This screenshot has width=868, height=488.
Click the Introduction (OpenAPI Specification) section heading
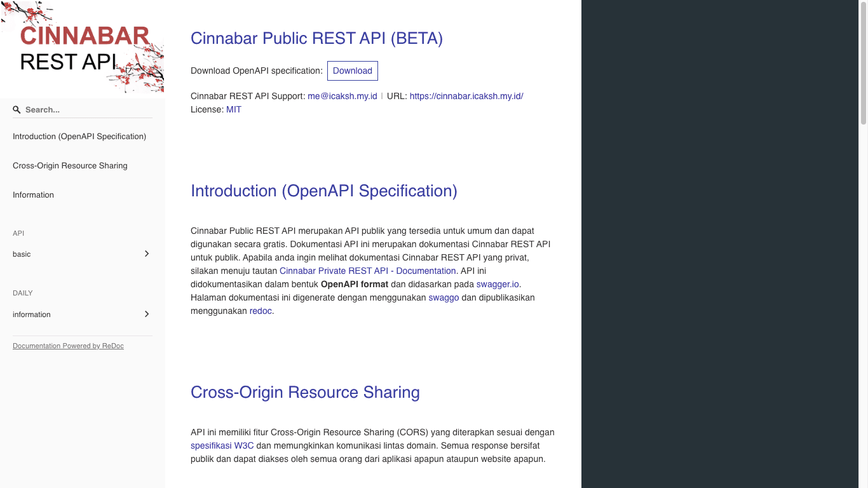coord(324,191)
